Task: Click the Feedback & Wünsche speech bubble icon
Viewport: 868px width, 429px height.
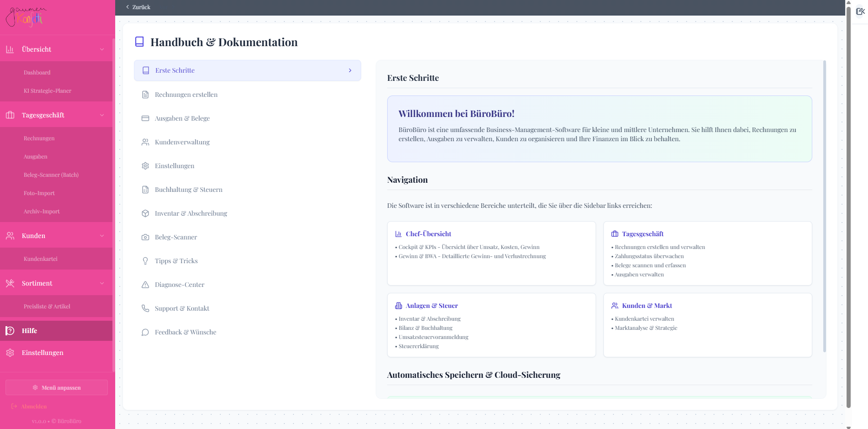Action: 145,332
